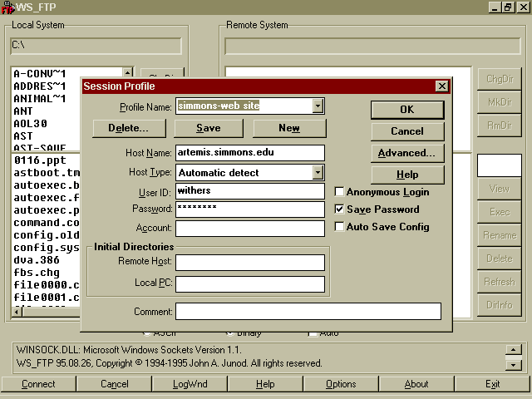Enable Auto Save Config checkbox
The image size is (532, 399).
pos(339,227)
